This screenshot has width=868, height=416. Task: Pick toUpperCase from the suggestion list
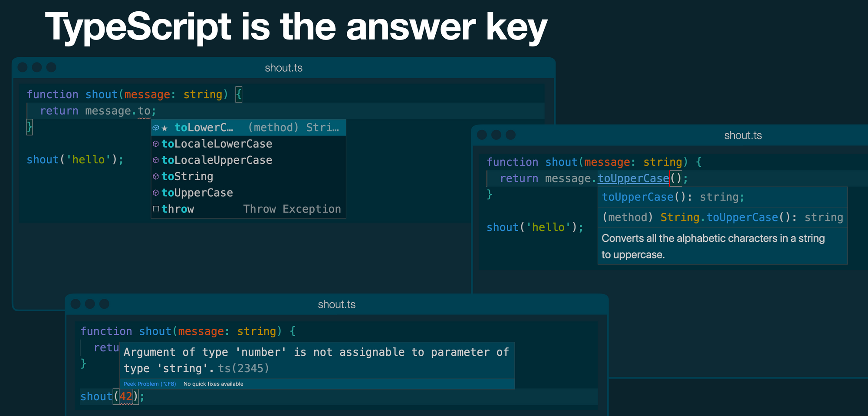pyautogui.click(x=248, y=193)
